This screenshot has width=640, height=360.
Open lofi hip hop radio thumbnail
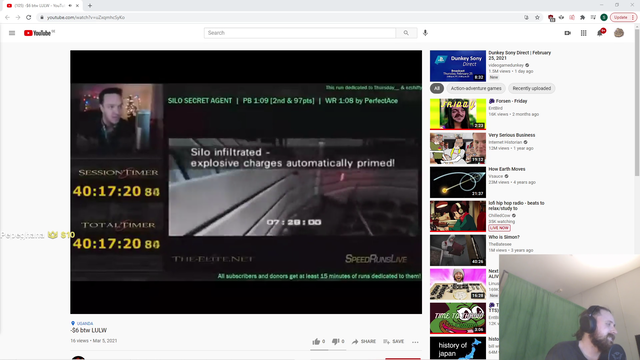point(458,216)
